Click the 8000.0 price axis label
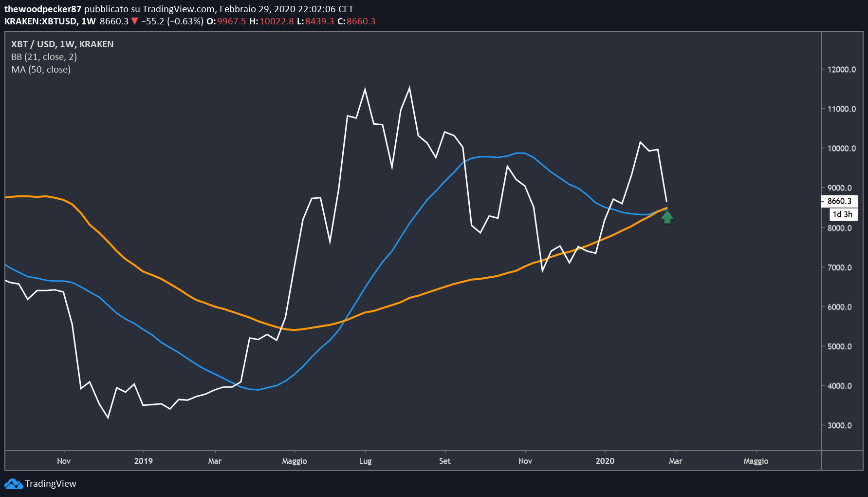The image size is (868, 497). pyautogui.click(x=840, y=228)
